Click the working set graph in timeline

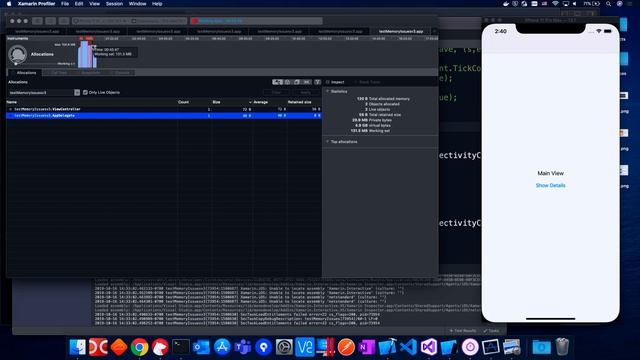87,54
